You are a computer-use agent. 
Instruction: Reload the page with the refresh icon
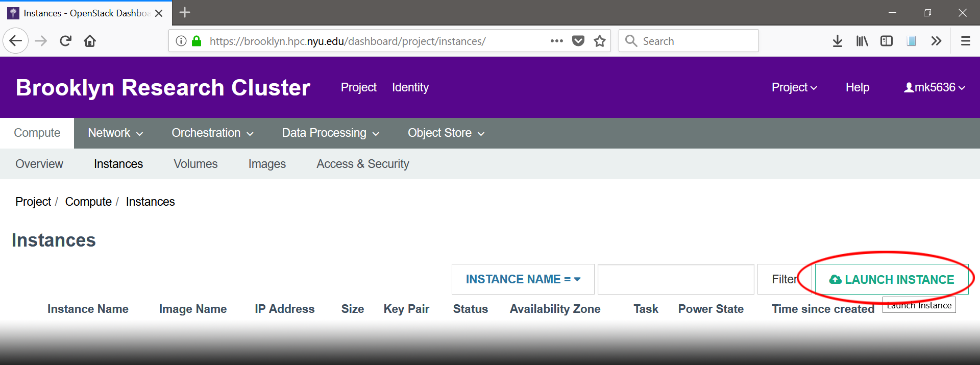tap(65, 41)
